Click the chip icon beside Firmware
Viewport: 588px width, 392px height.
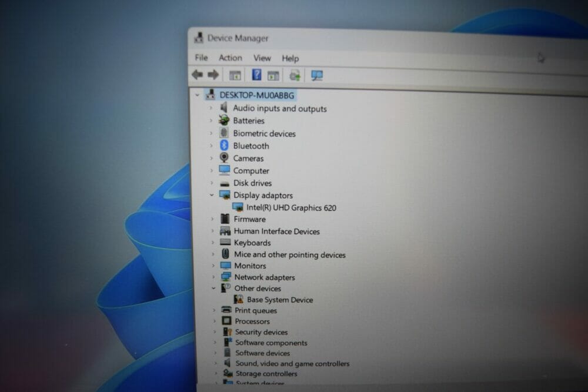(225, 219)
